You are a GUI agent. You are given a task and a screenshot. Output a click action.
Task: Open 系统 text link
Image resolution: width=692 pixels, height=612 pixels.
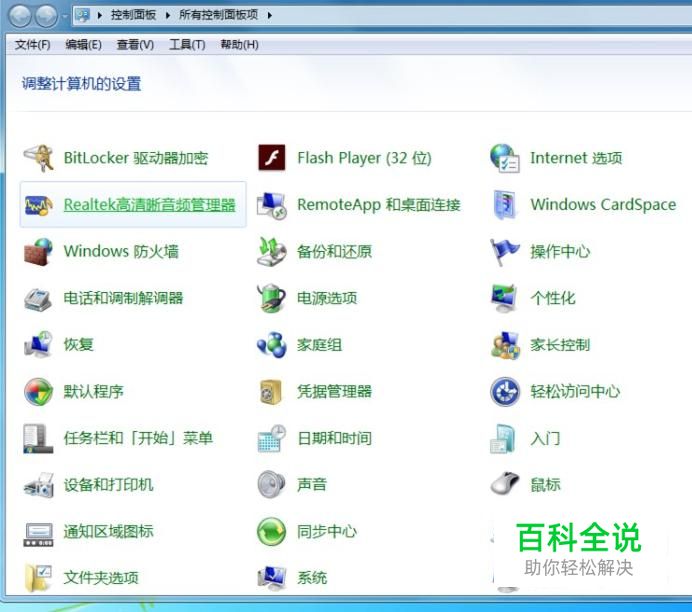coord(312,578)
